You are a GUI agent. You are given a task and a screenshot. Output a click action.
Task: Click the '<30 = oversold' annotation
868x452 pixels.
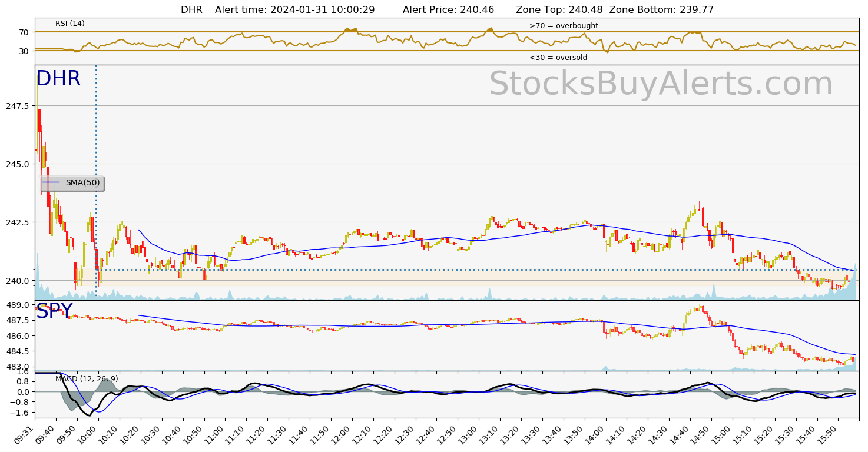click(558, 58)
